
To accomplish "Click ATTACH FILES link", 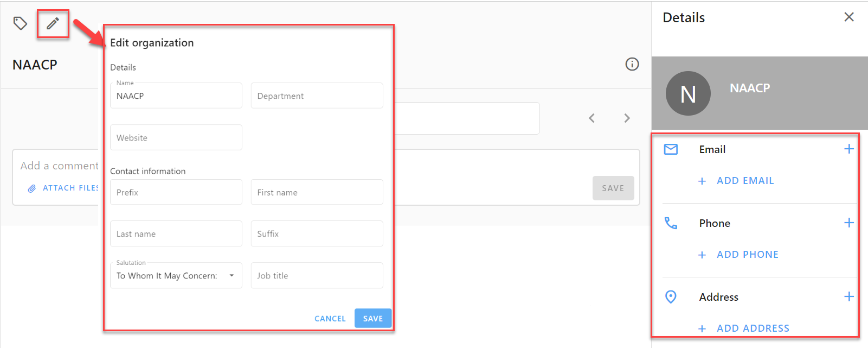I will [x=63, y=188].
